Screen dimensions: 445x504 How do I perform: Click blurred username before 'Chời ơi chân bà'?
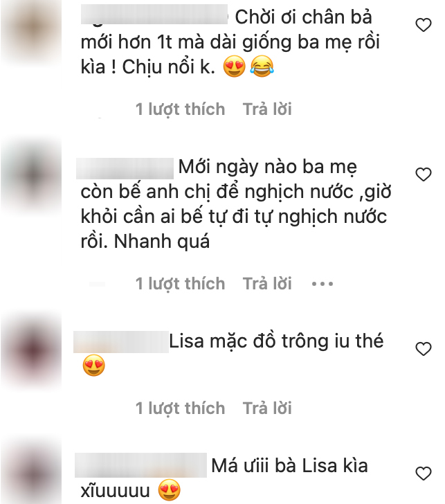point(154,15)
